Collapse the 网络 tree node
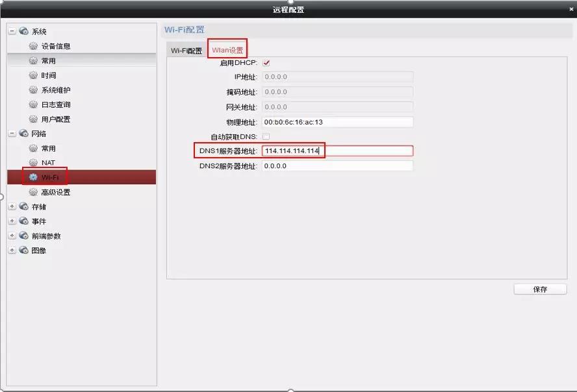 coord(12,134)
